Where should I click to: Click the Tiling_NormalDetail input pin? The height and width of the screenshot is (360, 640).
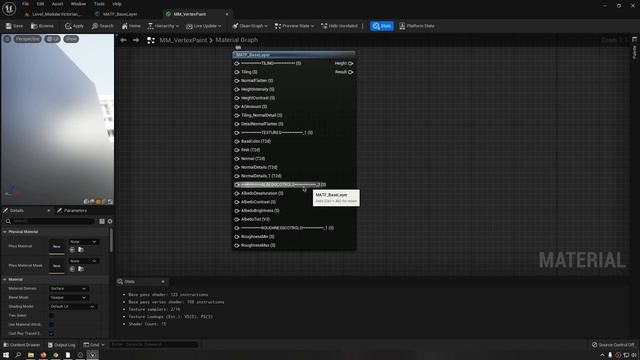click(237, 116)
